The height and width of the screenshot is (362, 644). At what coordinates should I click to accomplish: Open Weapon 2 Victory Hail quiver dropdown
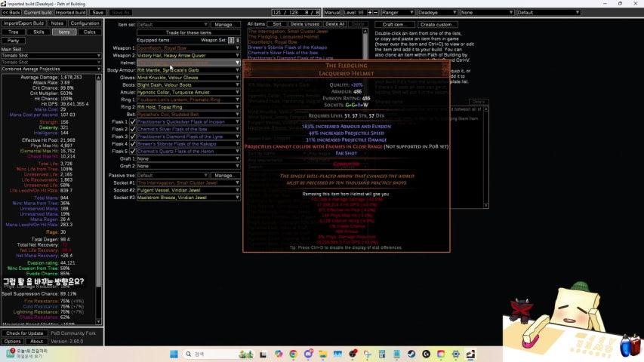click(x=189, y=55)
